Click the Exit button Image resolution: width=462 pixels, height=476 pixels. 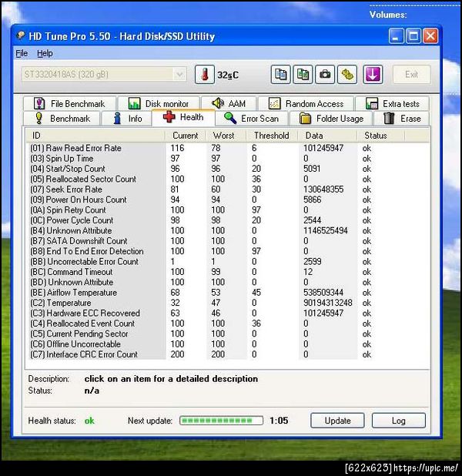(411, 75)
